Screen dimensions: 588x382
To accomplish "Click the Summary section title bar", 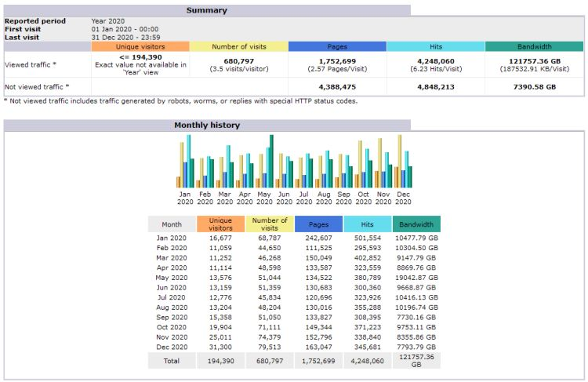I will coord(207,10).
